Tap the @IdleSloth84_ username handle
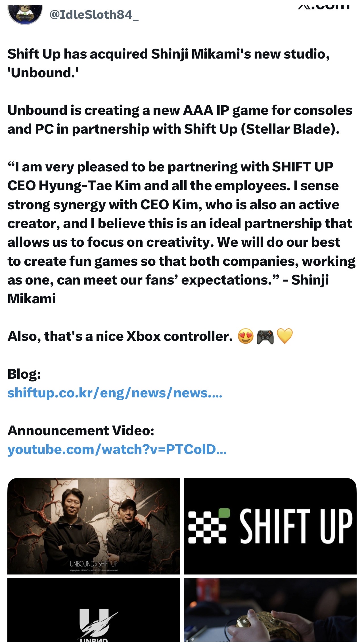The image size is (364, 643). pos(94,14)
